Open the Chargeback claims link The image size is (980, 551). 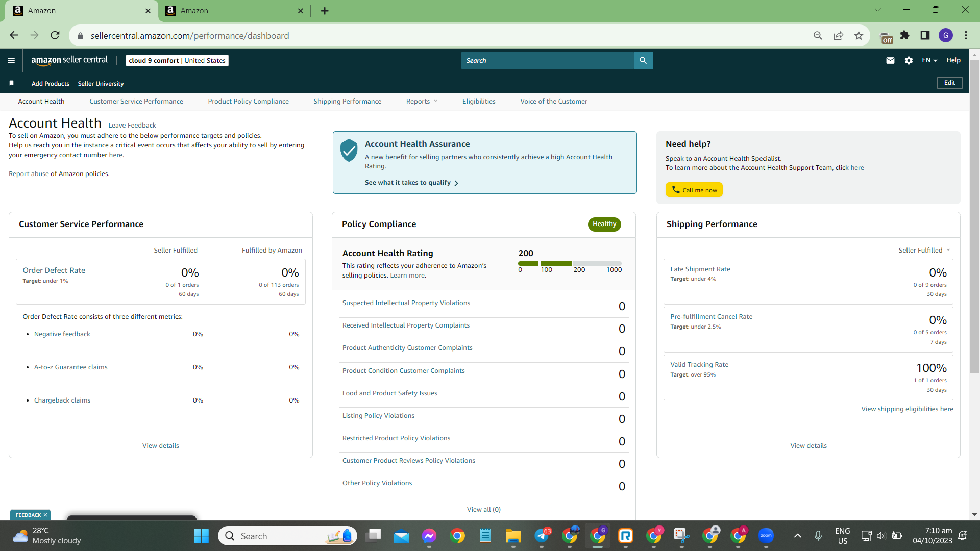pyautogui.click(x=62, y=400)
